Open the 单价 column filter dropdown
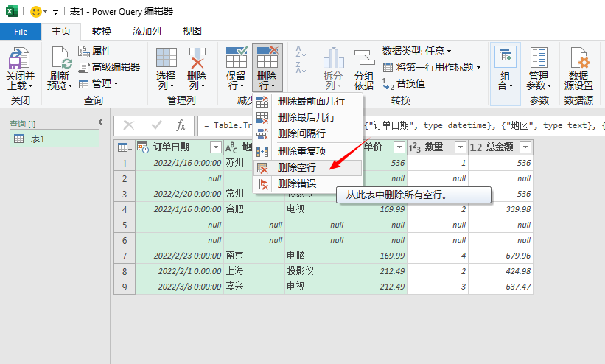This screenshot has width=605, height=364. (x=399, y=147)
